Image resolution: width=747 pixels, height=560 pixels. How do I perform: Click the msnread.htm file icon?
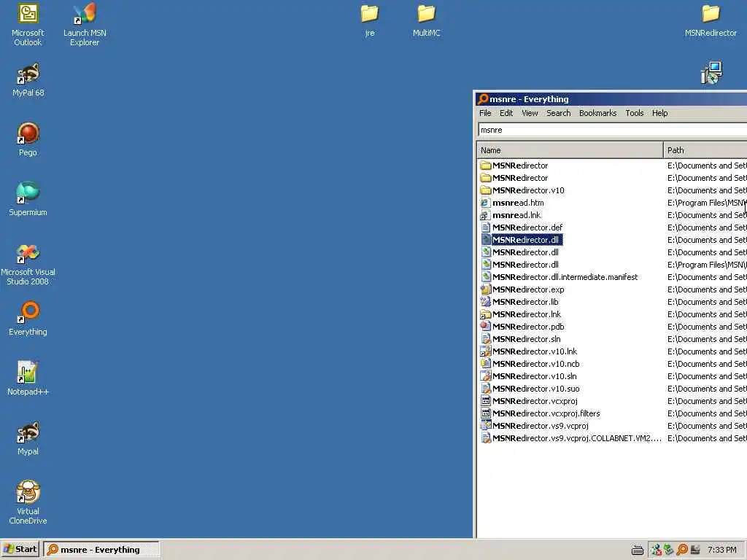485,203
